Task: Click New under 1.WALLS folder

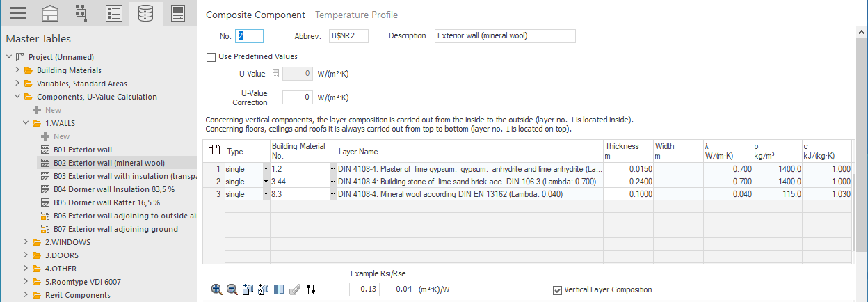Action: click(x=62, y=136)
